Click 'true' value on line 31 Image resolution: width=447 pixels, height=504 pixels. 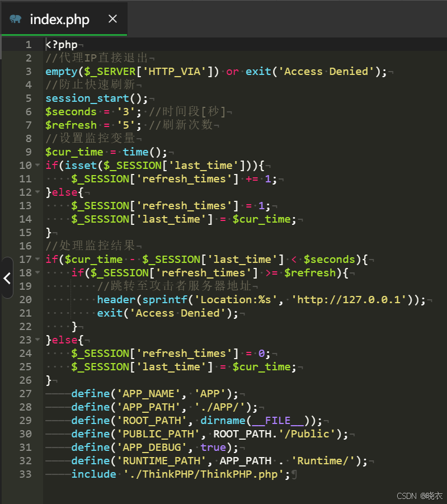(213, 448)
